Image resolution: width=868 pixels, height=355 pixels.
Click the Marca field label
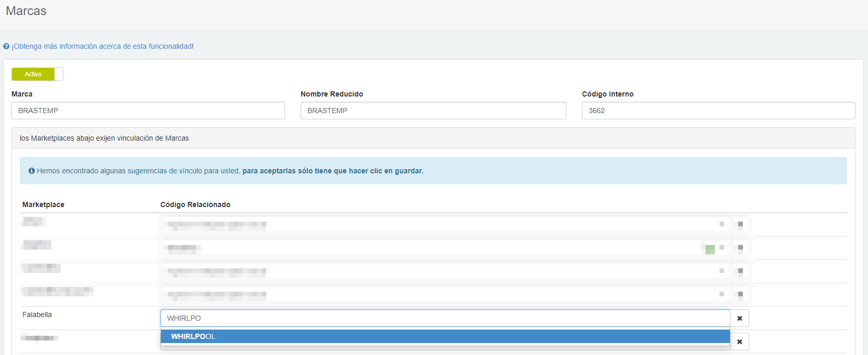22,94
